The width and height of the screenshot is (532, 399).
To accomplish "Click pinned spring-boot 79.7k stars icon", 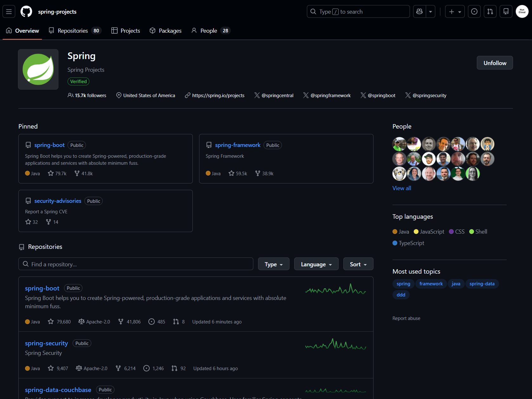I will (51, 173).
